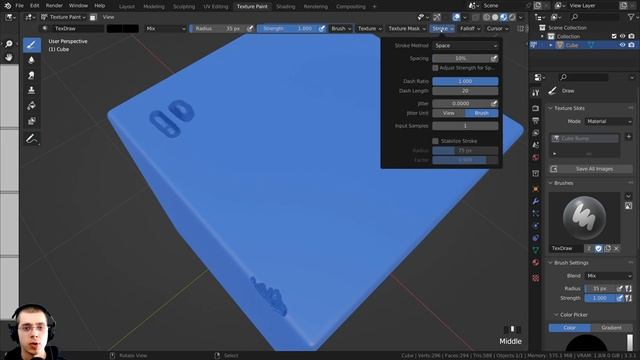Open Particles properties tab
Screen dimensions: 640x360
pos(536,213)
